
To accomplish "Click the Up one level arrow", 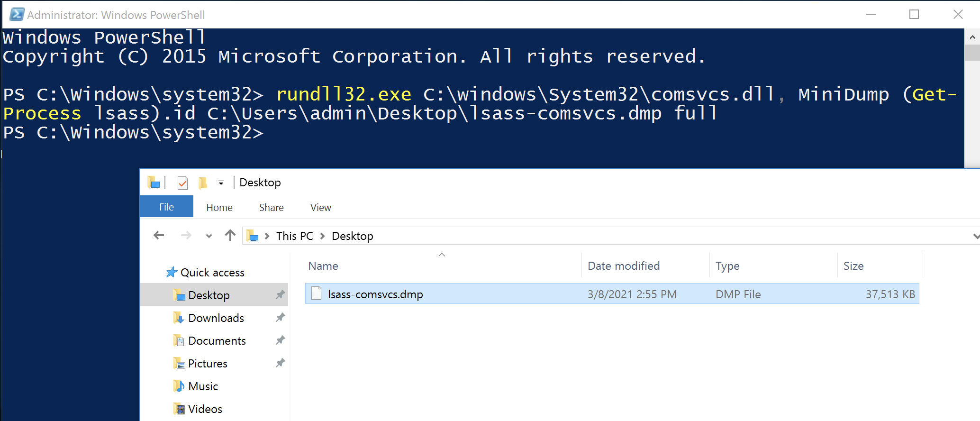I will (x=230, y=235).
